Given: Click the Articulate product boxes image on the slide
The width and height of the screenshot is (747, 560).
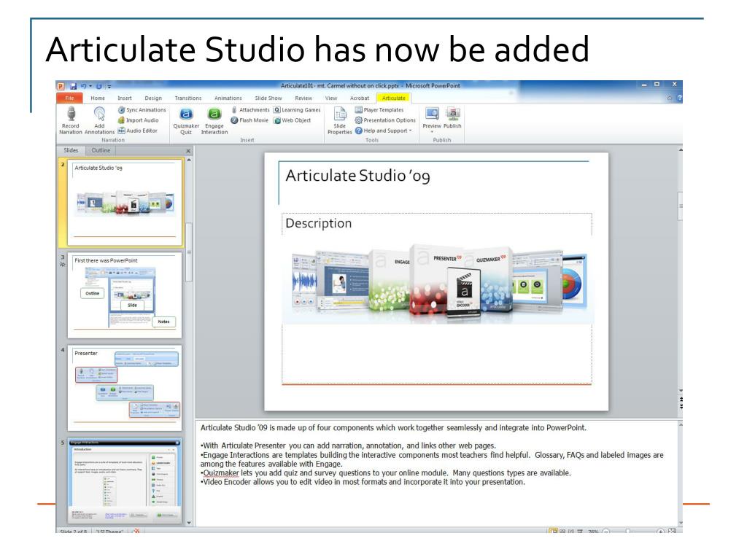Looking at the screenshot, I should [x=438, y=284].
